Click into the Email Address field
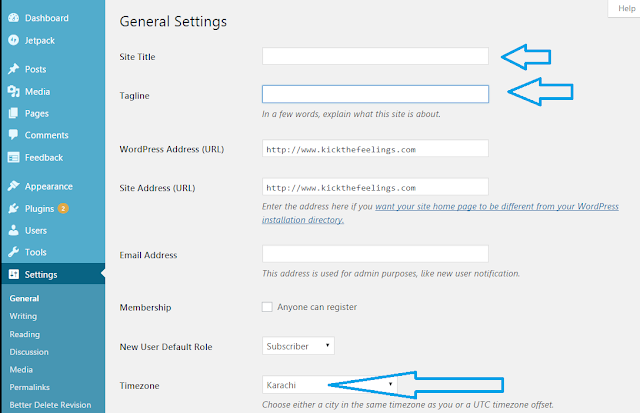The width and height of the screenshot is (640, 413). tap(375, 254)
